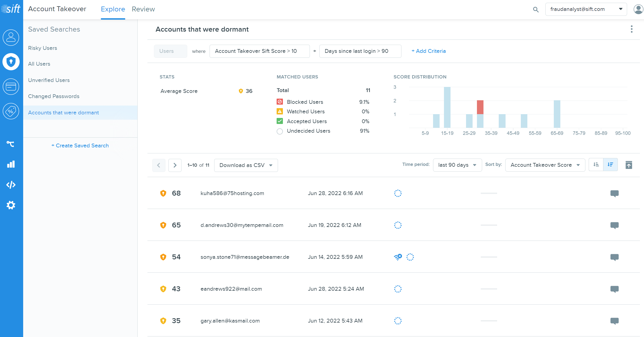Screen dimensions: 644x337
Task: Select the user profile icon in left sidebar
Action: coord(11,38)
